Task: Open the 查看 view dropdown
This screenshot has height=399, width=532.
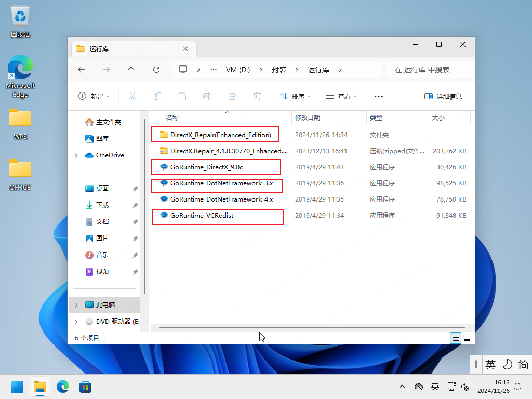Action: [x=341, y=96]
